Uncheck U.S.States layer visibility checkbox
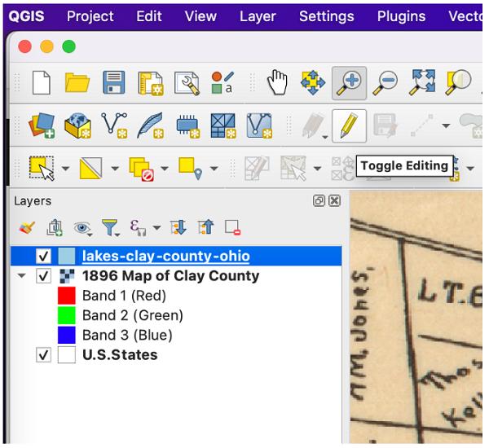 click(x=43, y=355)
